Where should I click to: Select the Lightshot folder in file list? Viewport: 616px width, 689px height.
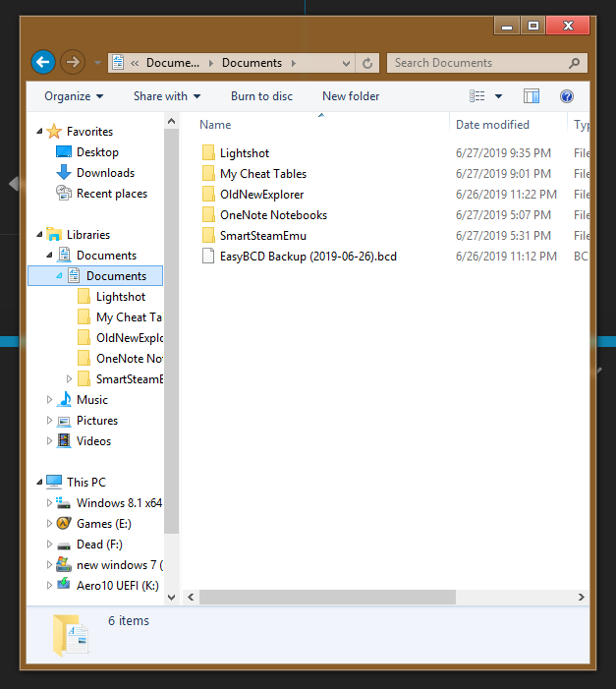click(x=245, y=153)
